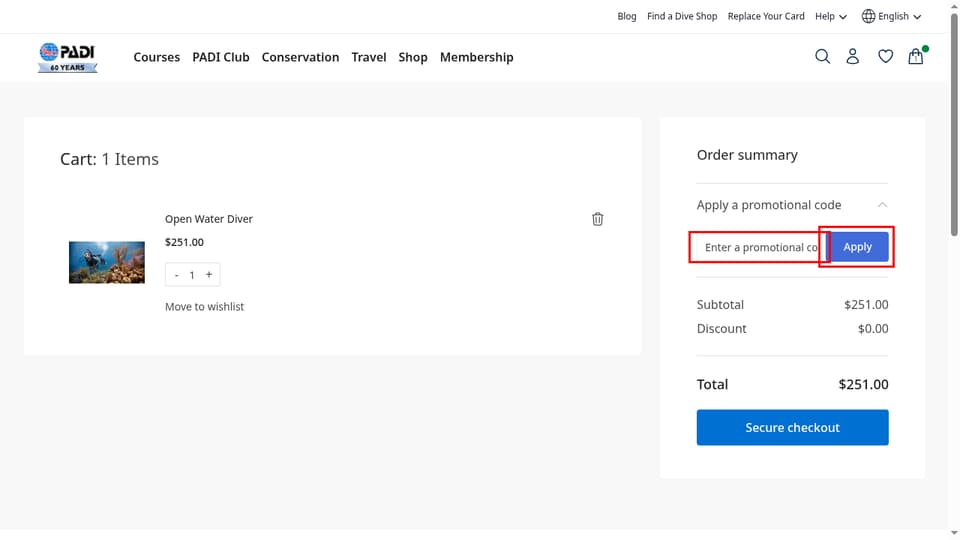Click the Secure checkout button
Image resolution: width=960 pixels, height=540 pixels.
pyautogui.click(x=792, y=427)
